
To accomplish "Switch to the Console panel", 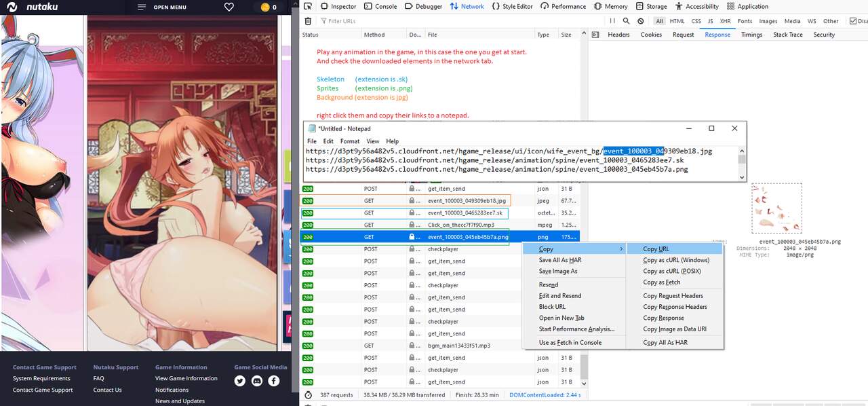I will click(x=380, y=6).
